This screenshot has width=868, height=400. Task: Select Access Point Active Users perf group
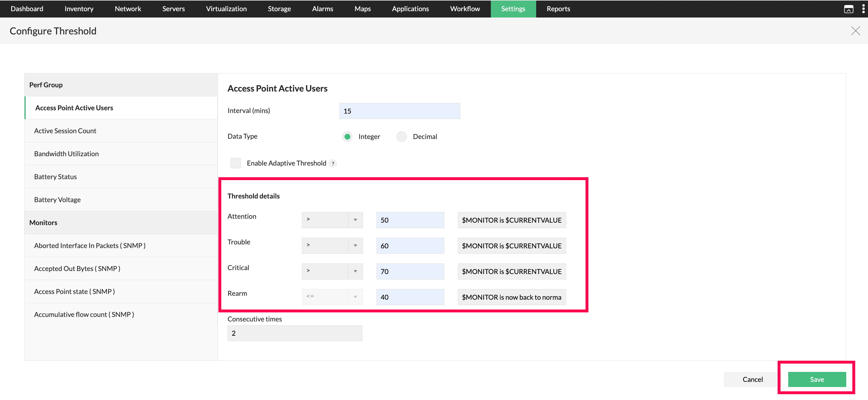pos(121,108)
